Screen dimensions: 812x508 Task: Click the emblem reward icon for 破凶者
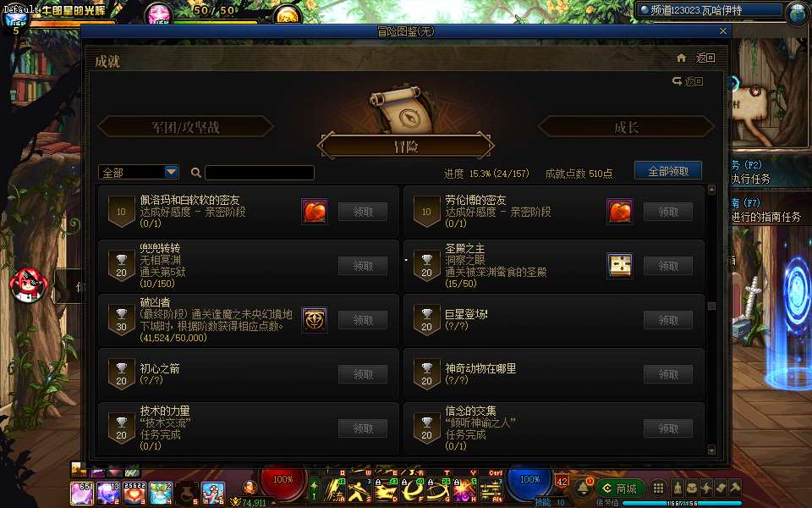pyautogui.click(x=315, y=320)
